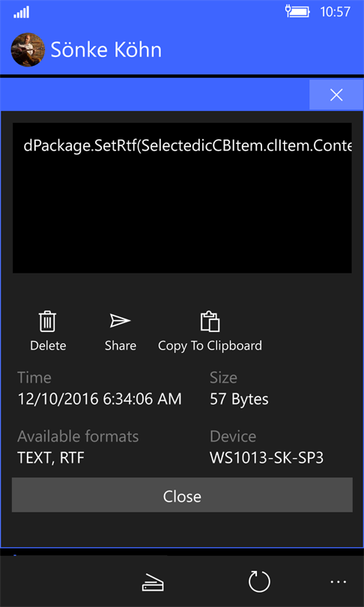Tap the 10:57 clock in status bar
Screen dimensions: 364x607
coord(335,12)
